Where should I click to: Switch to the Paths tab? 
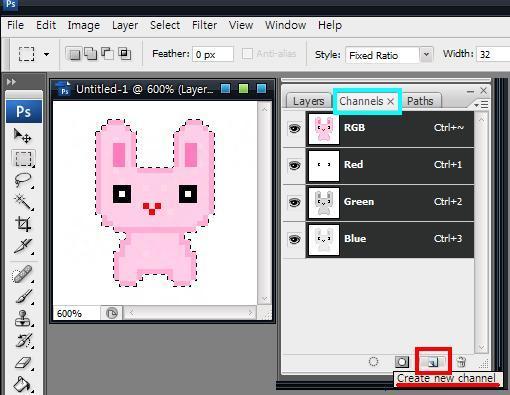[x=420, y=101]
